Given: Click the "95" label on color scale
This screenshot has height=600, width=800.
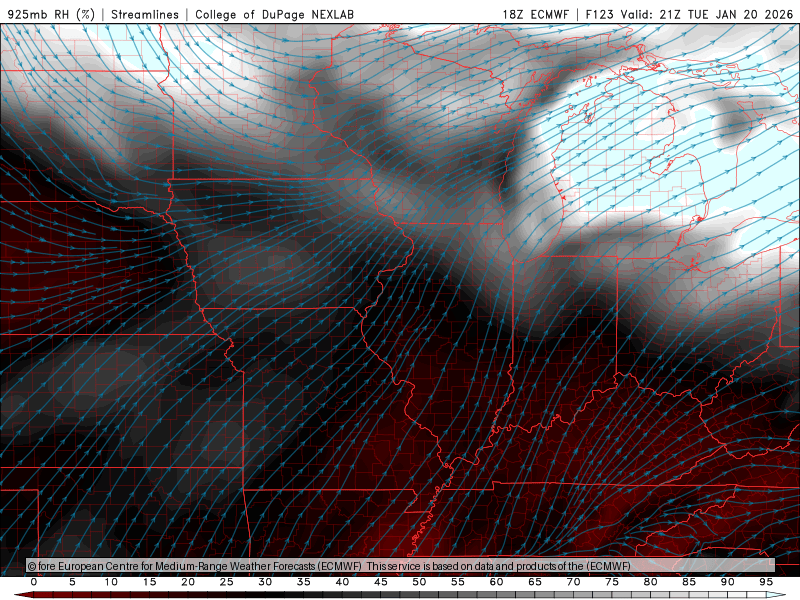Looking at the screenshot, I should tap(766, 582).
